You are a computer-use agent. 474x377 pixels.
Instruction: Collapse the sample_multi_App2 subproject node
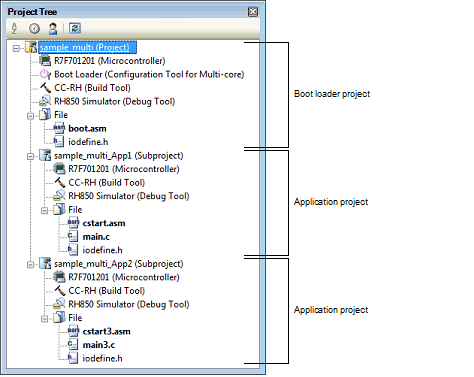[x=30, y=264]
